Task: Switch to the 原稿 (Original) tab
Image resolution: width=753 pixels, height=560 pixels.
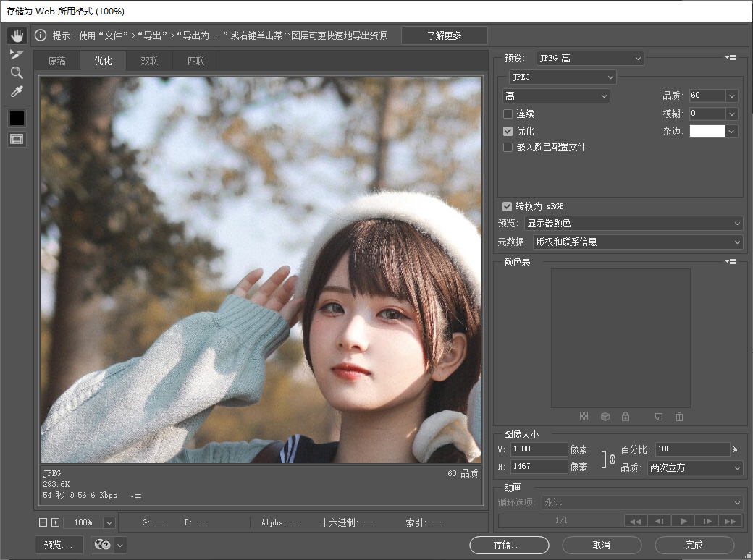Action: (x=56, y=61)
